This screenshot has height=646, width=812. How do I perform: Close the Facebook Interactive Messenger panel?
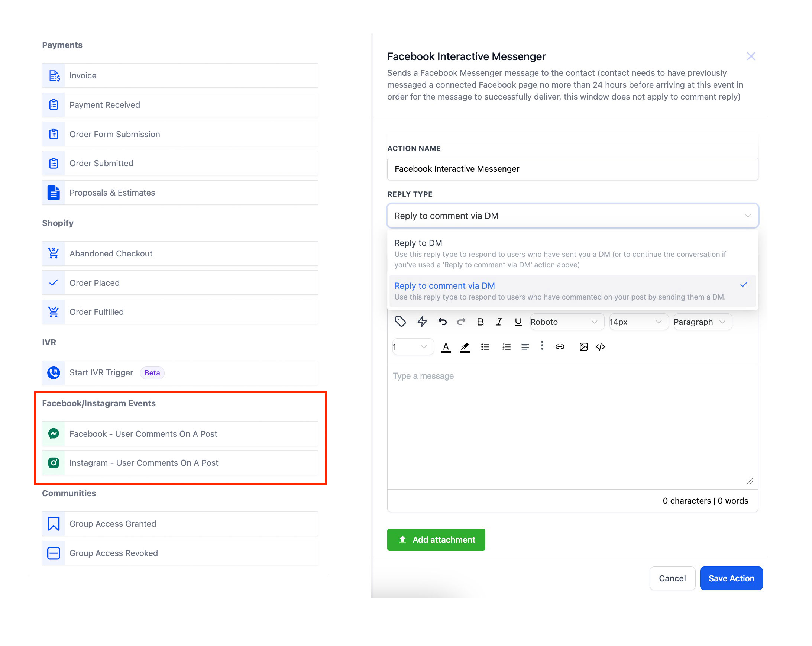[751, 56]
